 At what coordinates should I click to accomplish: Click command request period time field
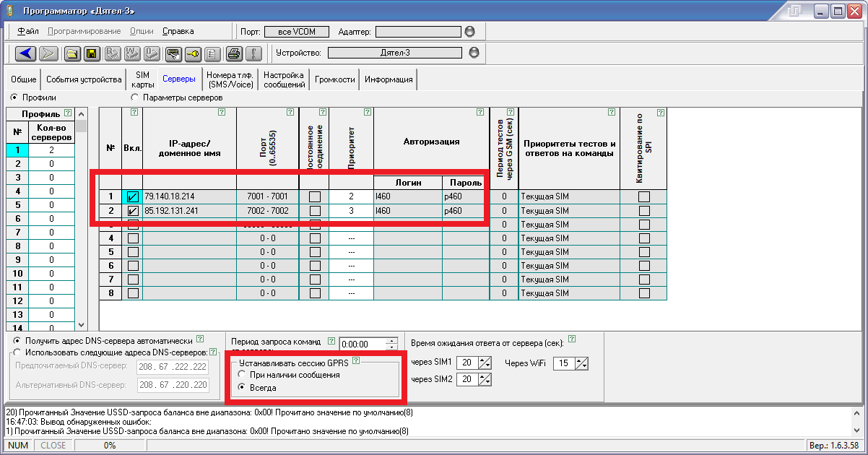pyautogui.click(x=363, y=344)
